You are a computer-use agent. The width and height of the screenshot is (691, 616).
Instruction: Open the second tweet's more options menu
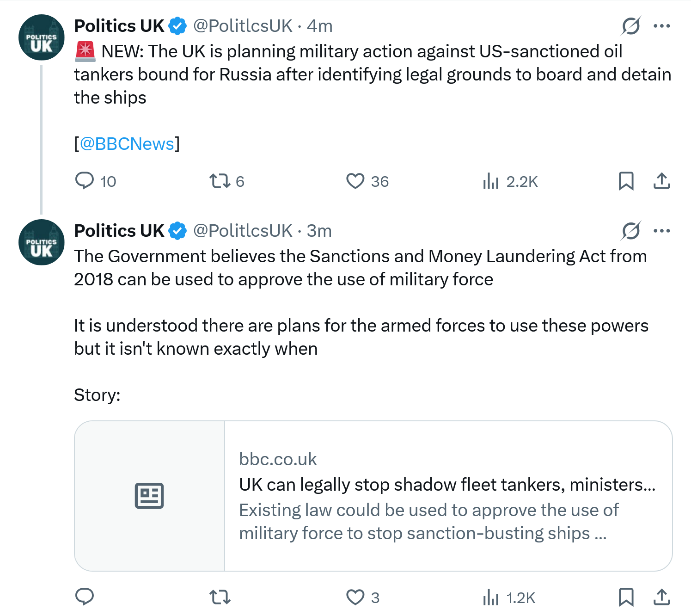point(661,231)
